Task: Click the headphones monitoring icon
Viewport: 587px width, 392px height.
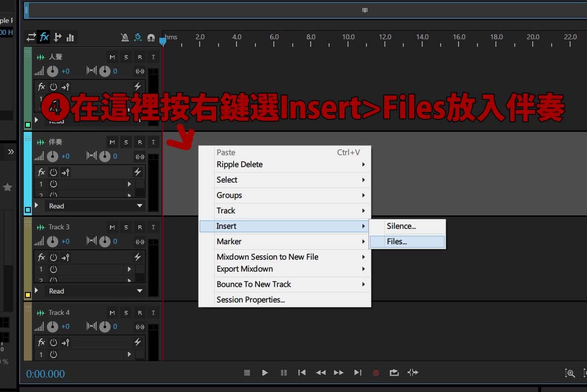Action: click(x=151, y=37)
